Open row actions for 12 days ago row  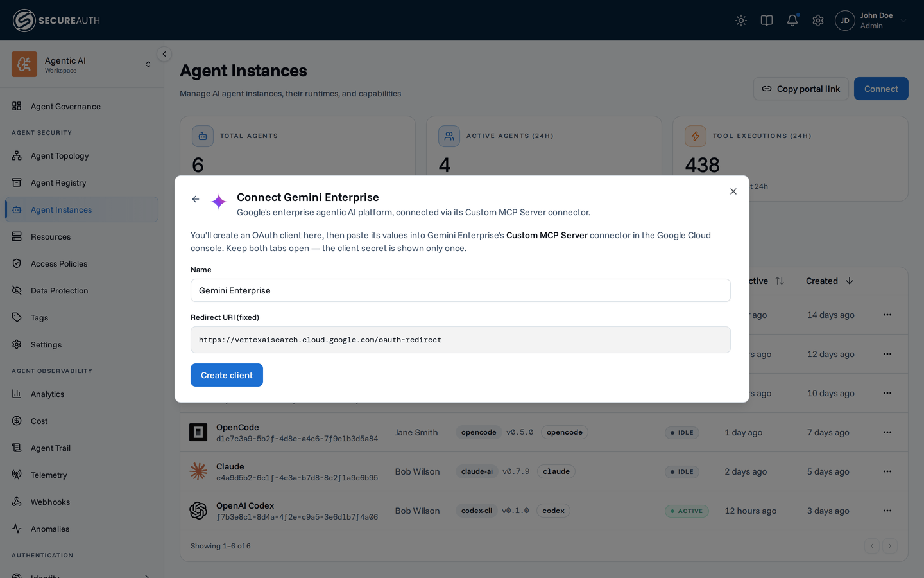point(887,354)
